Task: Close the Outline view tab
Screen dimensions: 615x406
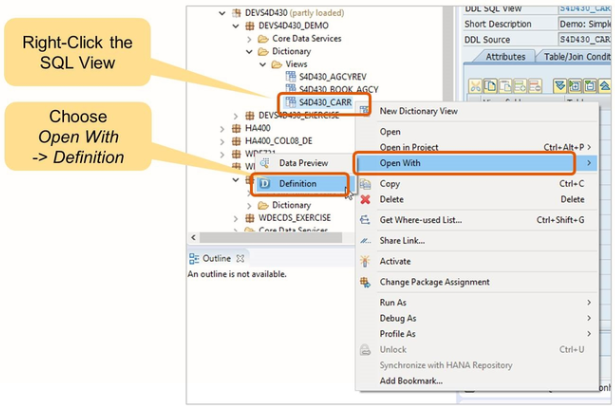Action: coord(241,258)
